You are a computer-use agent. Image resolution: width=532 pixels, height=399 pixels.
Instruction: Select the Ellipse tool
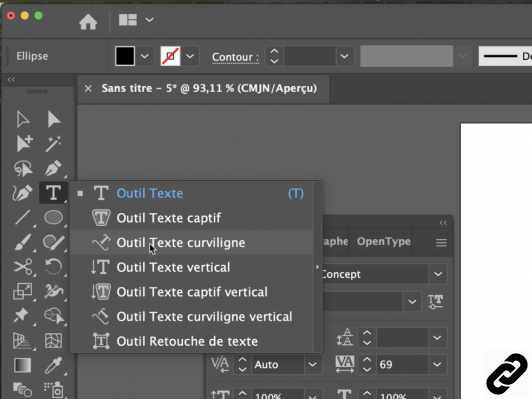click(x=53, y=217)
